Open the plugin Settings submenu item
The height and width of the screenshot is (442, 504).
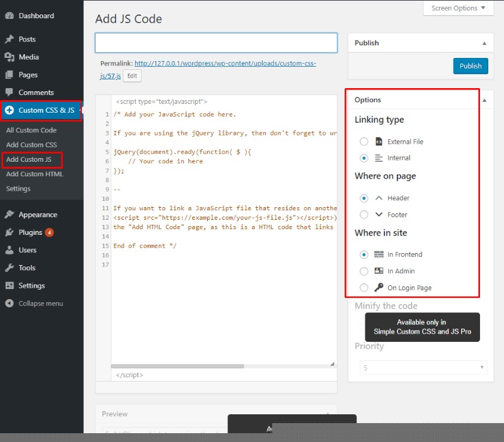[x=18, y=188]
